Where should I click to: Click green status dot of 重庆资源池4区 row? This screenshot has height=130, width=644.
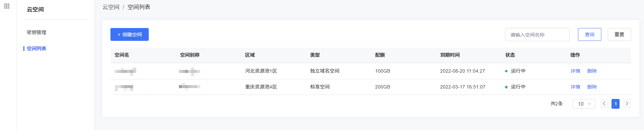click(x=506, y=87)
